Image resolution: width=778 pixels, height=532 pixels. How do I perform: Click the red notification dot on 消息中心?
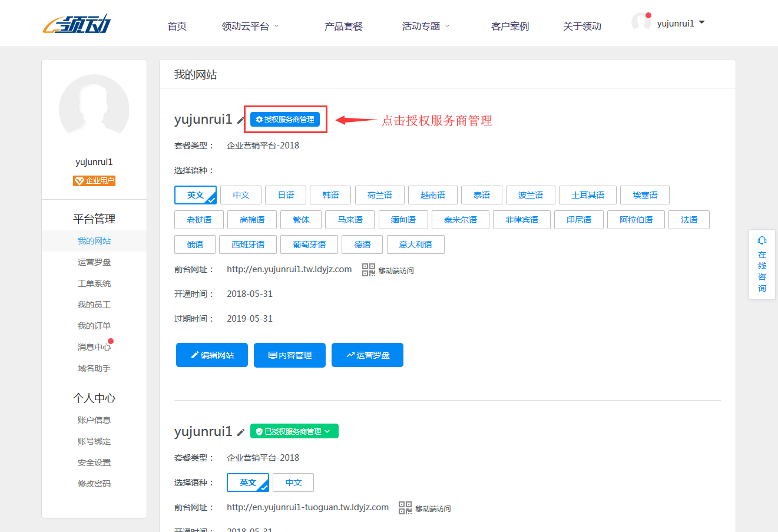point(112,341)
